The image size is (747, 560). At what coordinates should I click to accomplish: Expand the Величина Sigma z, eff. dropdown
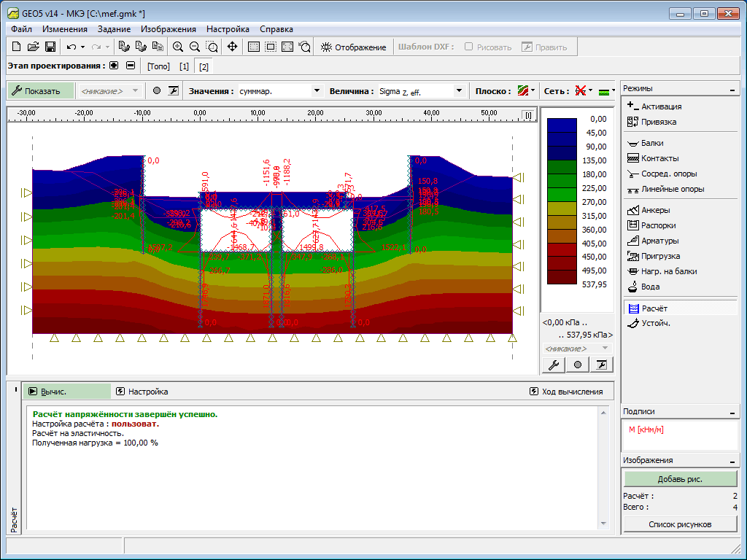click(x=459, y=91)
